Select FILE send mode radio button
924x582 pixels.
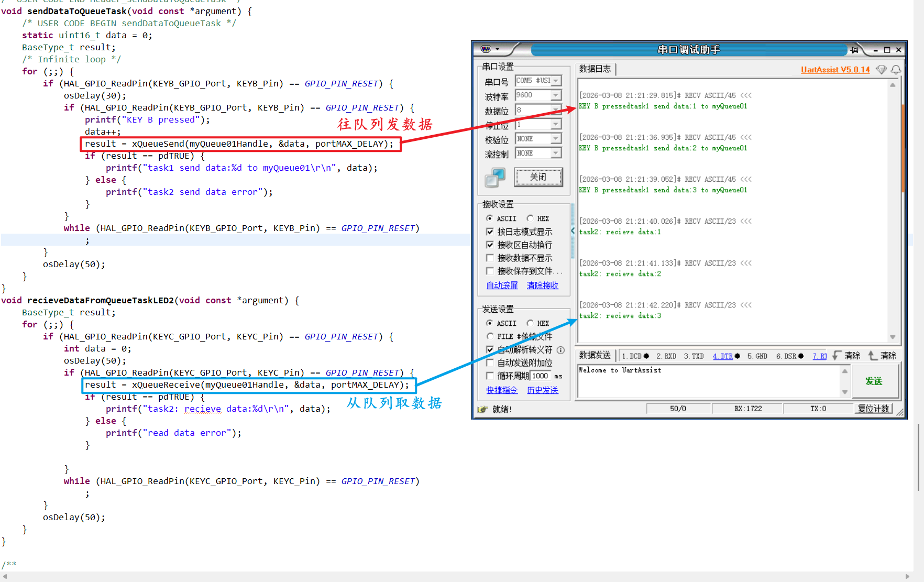coord(489,336)
